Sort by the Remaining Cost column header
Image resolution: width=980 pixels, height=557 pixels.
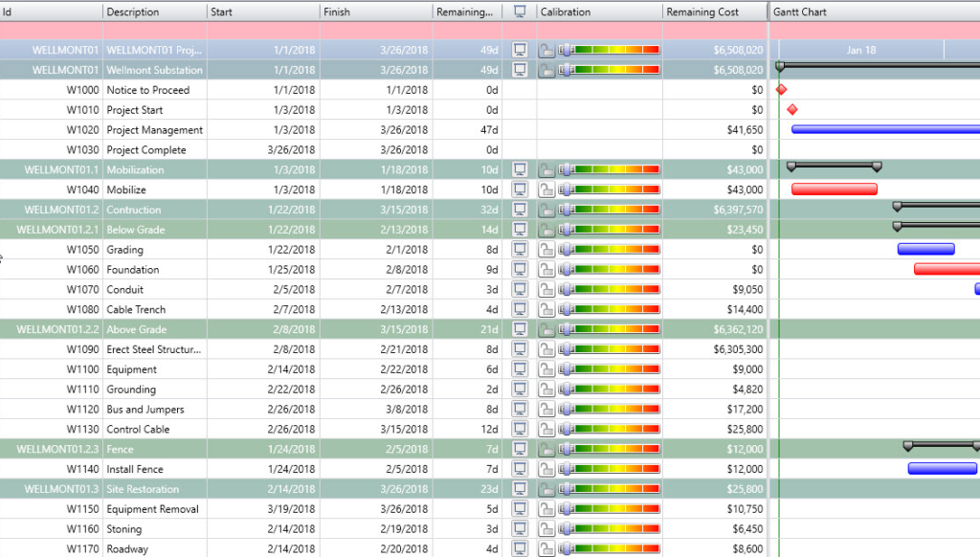pyautogui.click(x=703, y=11)
